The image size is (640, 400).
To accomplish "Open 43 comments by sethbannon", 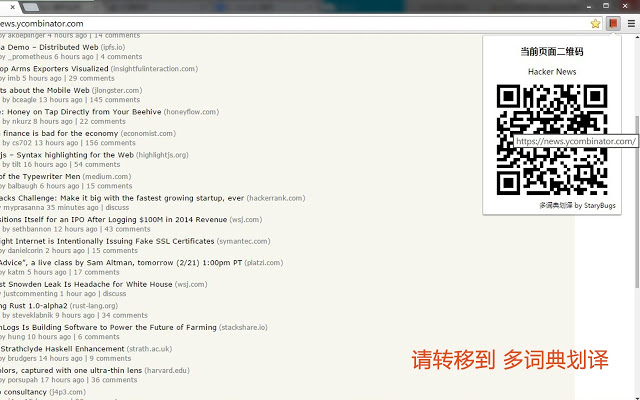I will (x=127, y=229).
